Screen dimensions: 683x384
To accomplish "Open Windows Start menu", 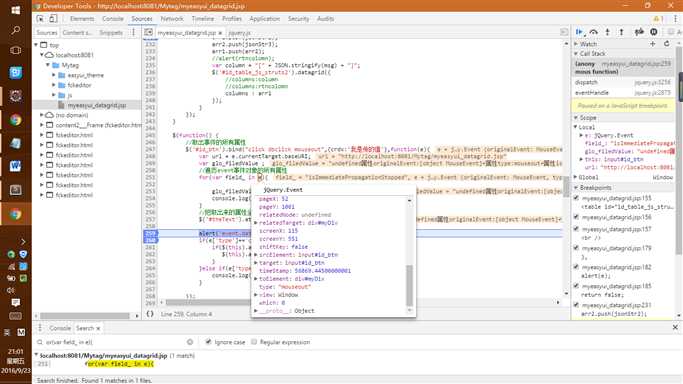I will tap(16, 10).
